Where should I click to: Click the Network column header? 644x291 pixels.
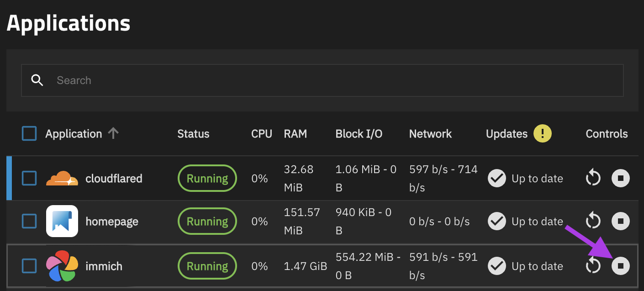430,134
